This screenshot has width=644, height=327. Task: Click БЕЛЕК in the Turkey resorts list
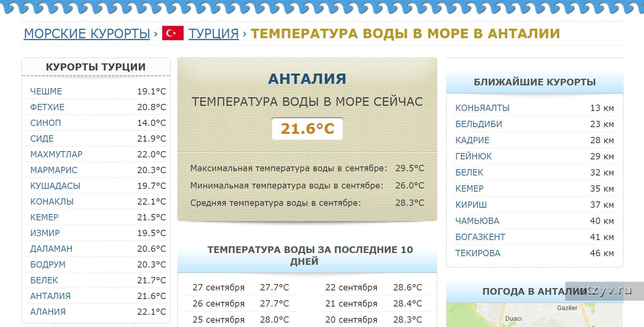[x=44, y=280]
